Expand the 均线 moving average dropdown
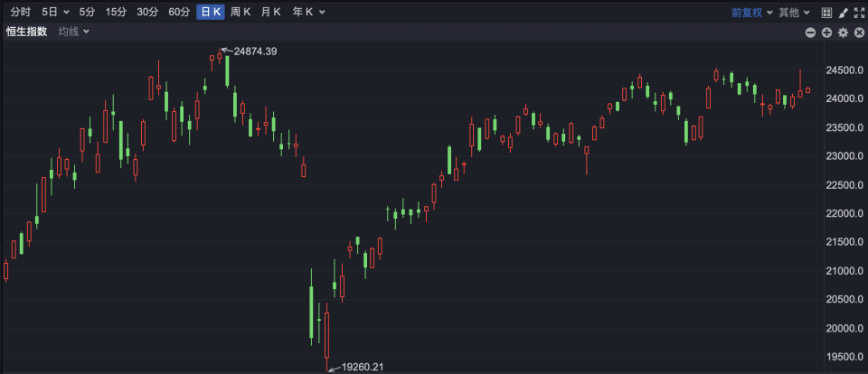Screen dimensions: 868x374 point(73,32)
